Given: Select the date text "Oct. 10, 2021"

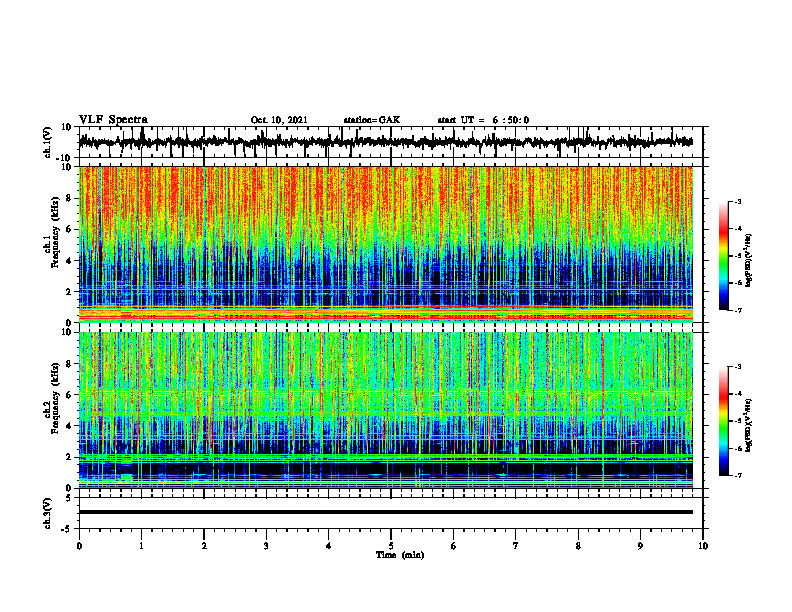Looking at the screenshot, I should coord(279,120).
